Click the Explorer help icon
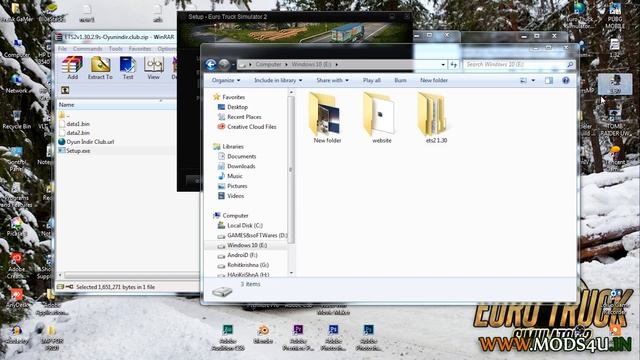 566,80
